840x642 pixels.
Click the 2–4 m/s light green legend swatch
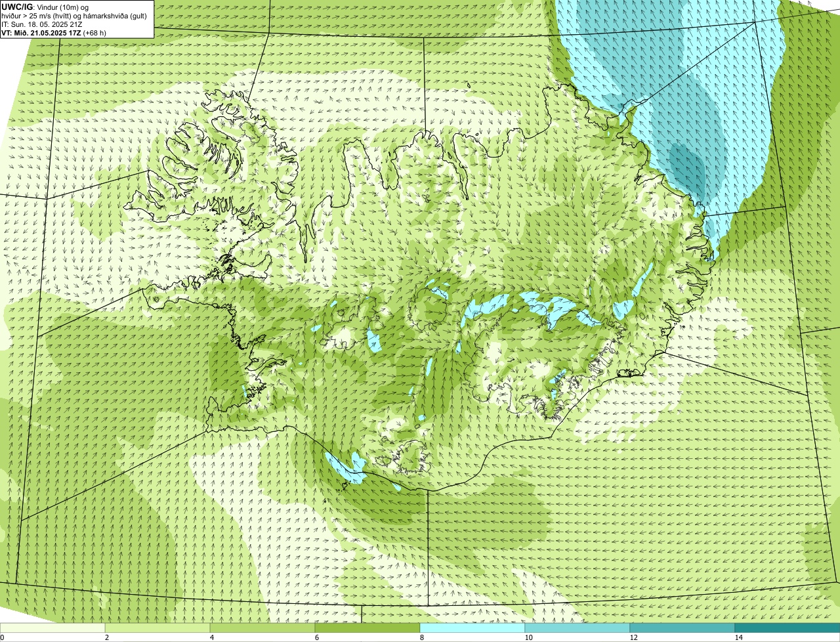click(x=157, y=628)
